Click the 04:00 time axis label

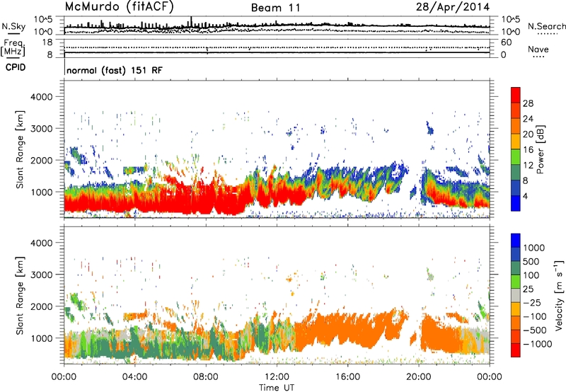click(134, 377)
